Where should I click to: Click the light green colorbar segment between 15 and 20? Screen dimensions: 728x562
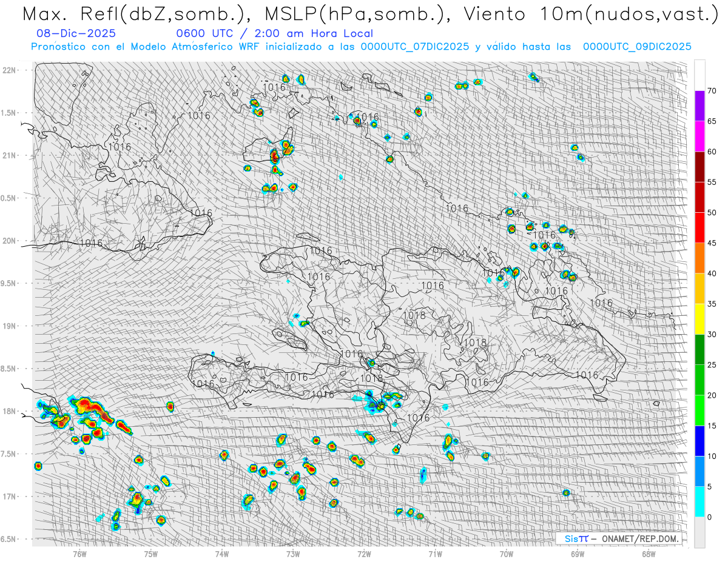pos(699,410)
